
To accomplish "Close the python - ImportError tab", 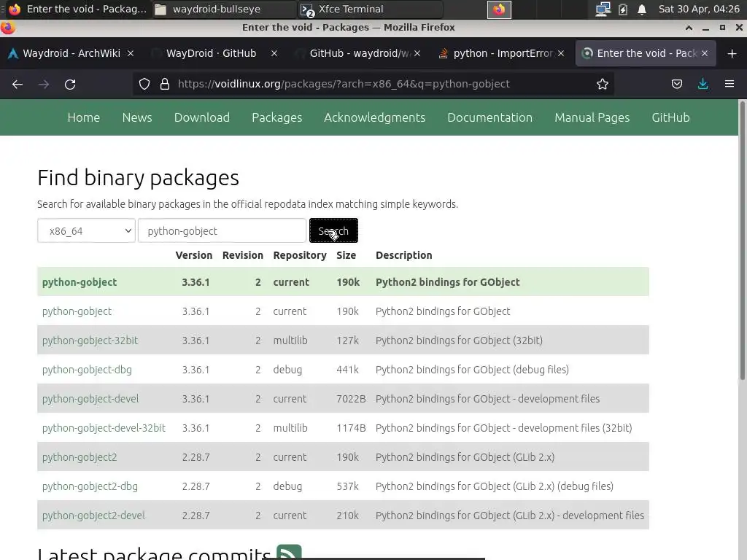I will coord(561,53).
